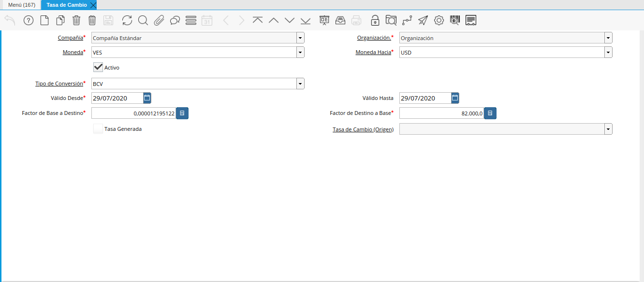Switch to the Menú (167) tab

pyautogui.click(x=22, y=5)
